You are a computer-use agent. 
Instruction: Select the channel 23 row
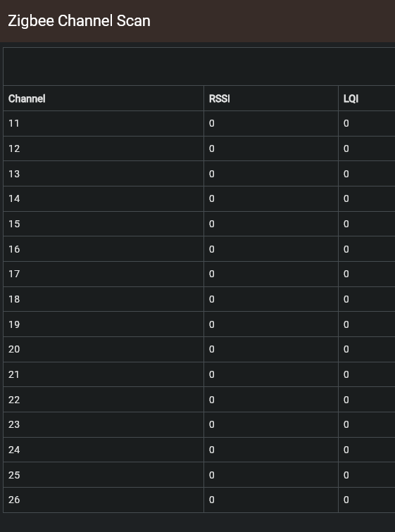pos(199,425)
